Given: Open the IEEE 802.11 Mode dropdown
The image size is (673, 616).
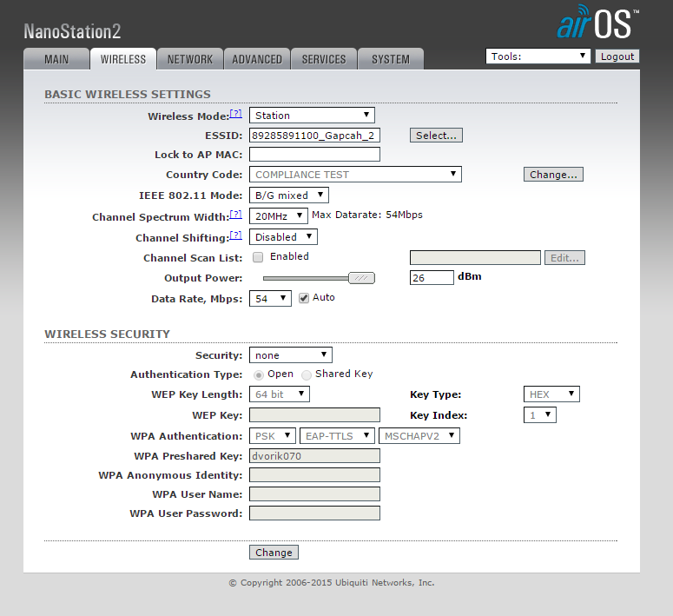Looking at the screenshot, I should click(288, 195).
